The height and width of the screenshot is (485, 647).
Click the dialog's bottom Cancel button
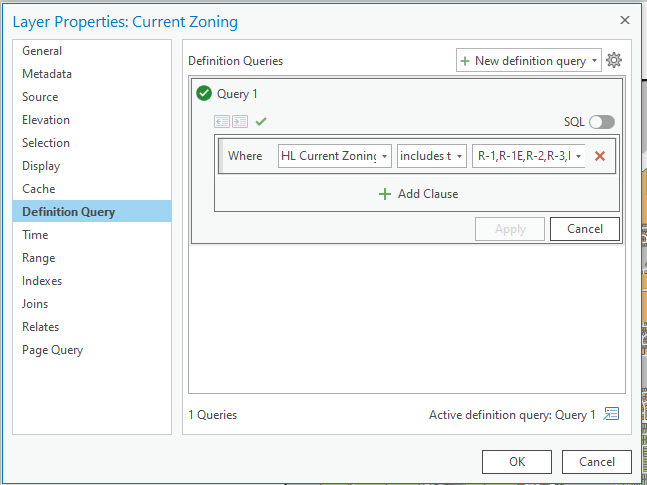coord(597,461)
